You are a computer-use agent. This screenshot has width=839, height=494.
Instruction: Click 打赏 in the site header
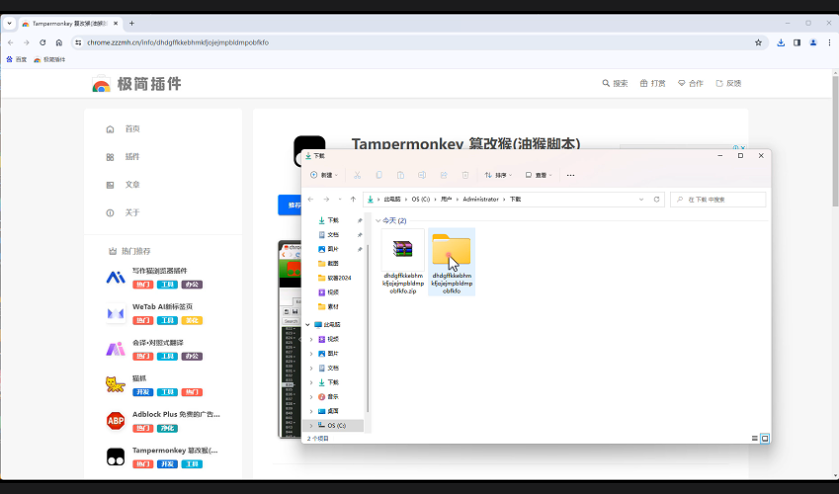point(653,83)
